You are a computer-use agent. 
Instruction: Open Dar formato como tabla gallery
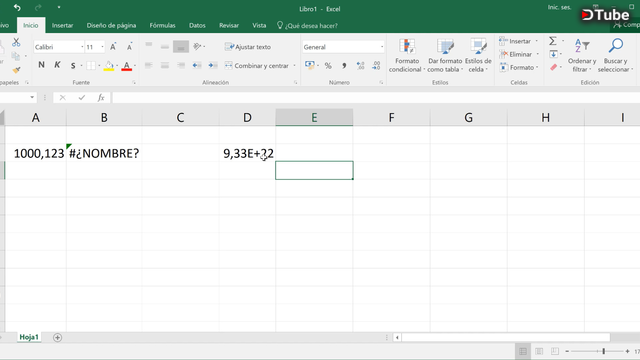pyautogui.click(x=445, y=56)
